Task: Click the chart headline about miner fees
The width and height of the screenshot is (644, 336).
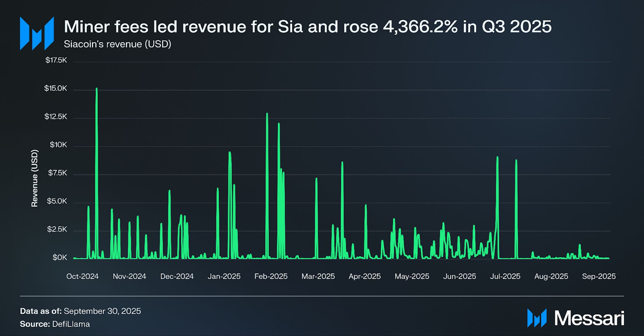Action: [308, 26]
